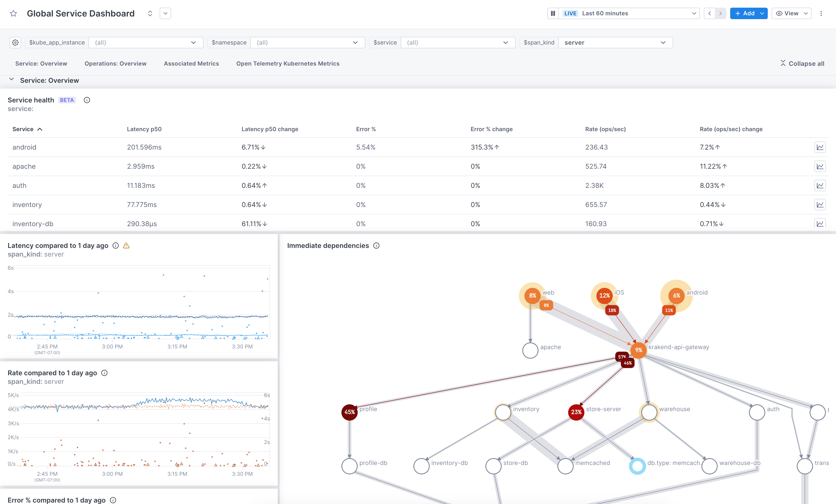
Task: Switch to the Associated Metrics tab
Action: click(191, 63)
